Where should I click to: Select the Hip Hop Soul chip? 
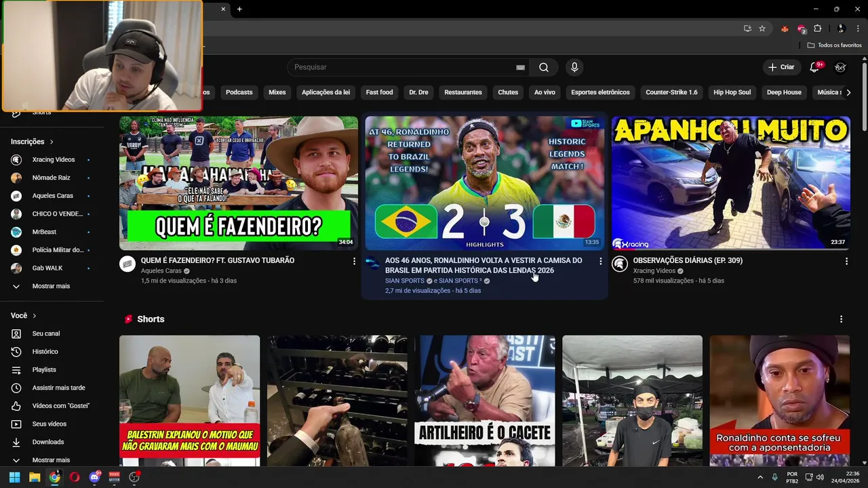point(732,92)
